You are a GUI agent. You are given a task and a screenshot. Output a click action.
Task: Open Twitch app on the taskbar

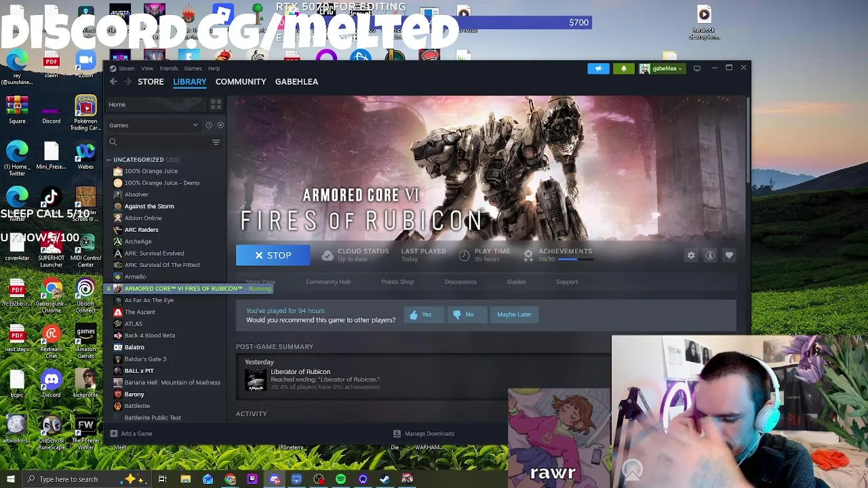pyautogui.click(x=252, y=479)
